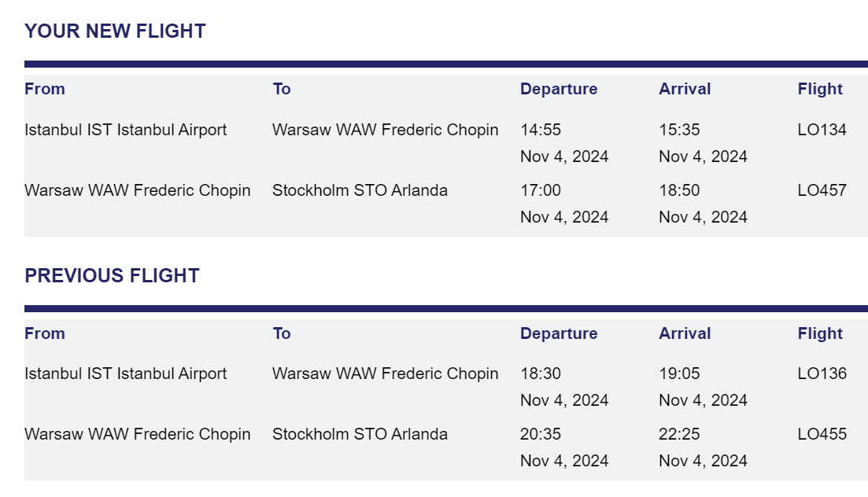This screenshot has width=868, height=497.
Task: Click Istanbul IST origin in previous flight
Action: coord(125,374)
